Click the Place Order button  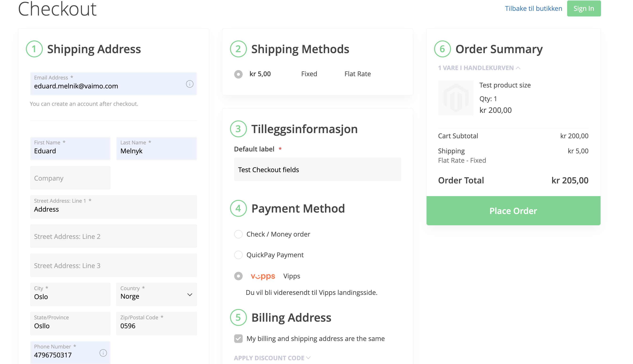513,210
